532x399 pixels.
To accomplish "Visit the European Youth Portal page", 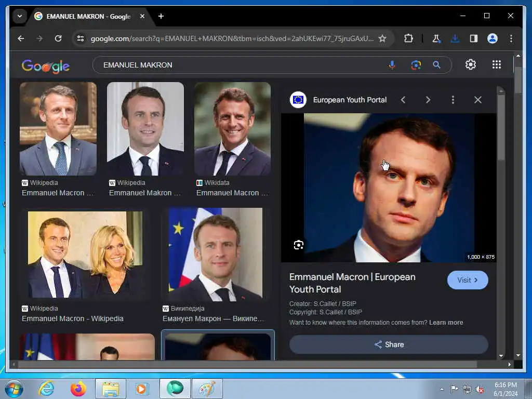I will pos(468,280).
